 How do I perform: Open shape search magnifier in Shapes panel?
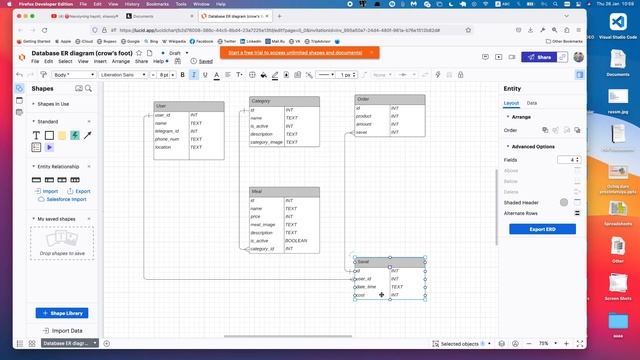[x=89, y=89]
